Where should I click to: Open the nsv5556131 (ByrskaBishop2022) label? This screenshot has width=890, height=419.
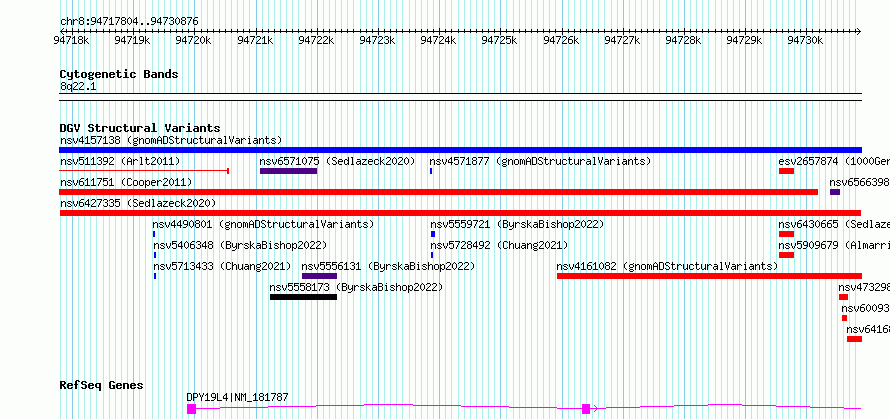click(388, 266)
